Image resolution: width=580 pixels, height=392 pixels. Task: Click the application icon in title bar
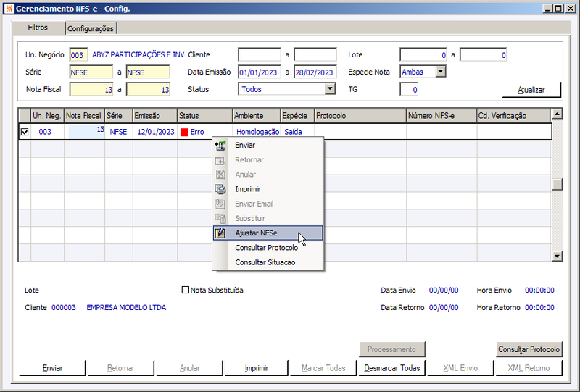tap(9, 8)
